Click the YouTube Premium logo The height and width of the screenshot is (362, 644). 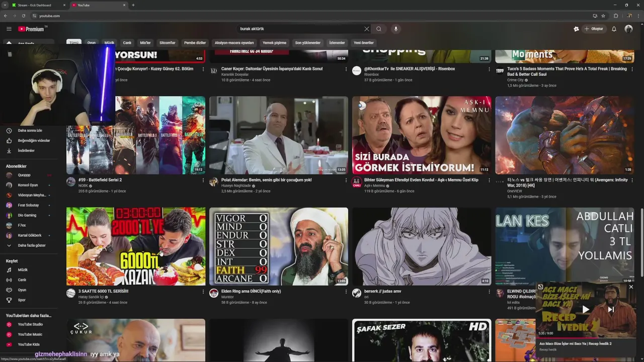(x=32, y=29)
